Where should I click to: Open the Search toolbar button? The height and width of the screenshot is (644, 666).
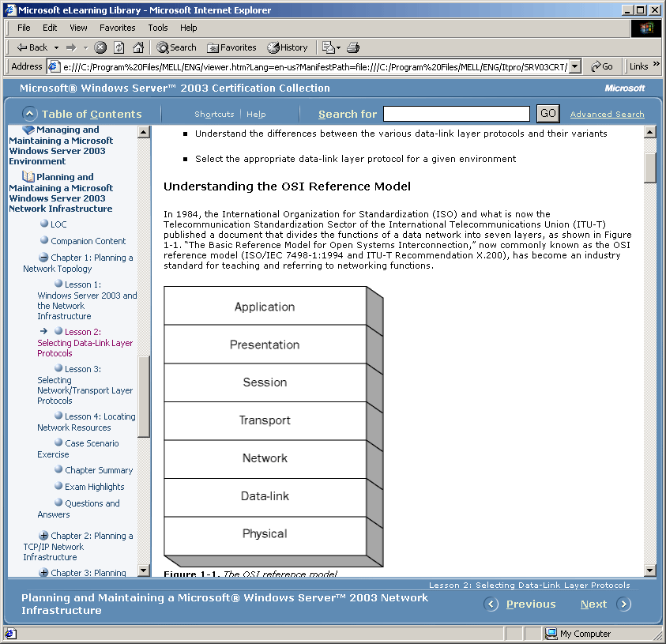(176, 47)
